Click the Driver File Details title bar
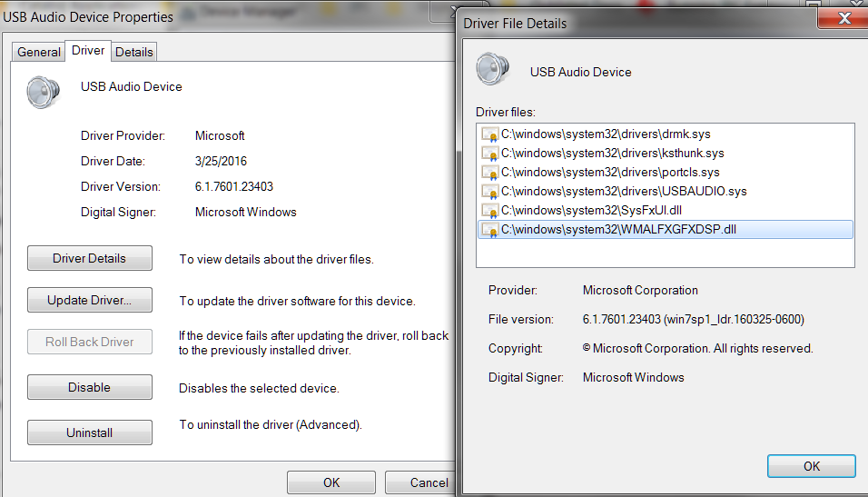Viewport: 868px width, 497px height. tap(636, 24)
